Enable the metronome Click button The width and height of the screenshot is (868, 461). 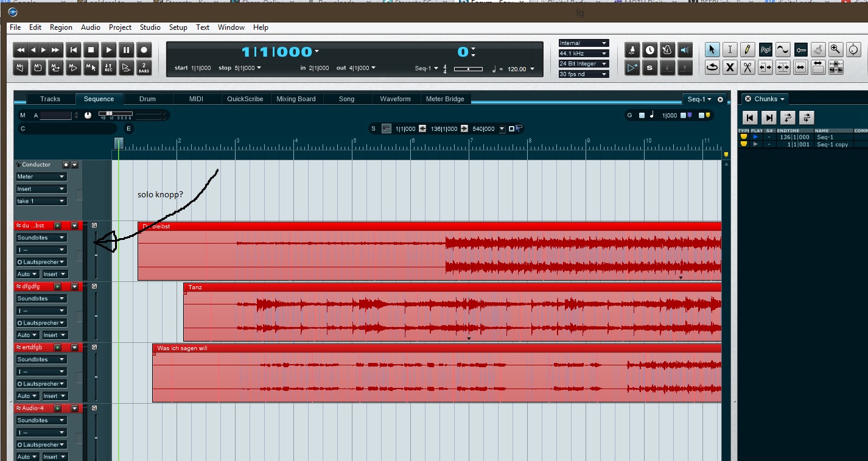(668, 50)
